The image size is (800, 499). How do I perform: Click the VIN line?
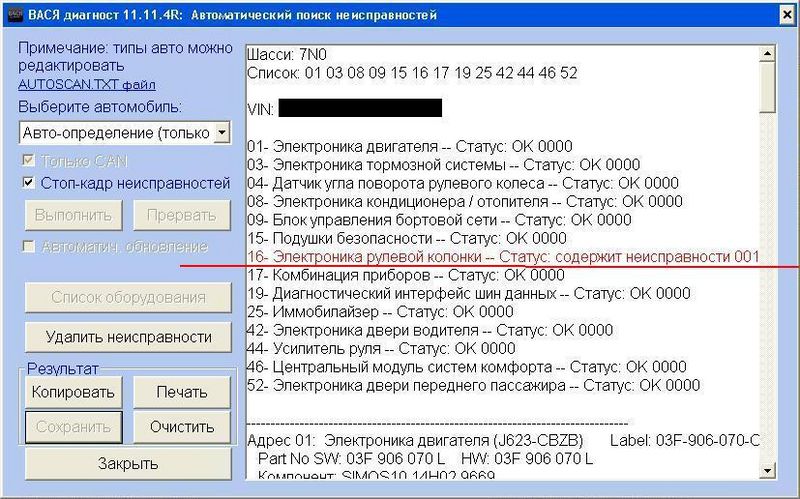tap(344, 109)
